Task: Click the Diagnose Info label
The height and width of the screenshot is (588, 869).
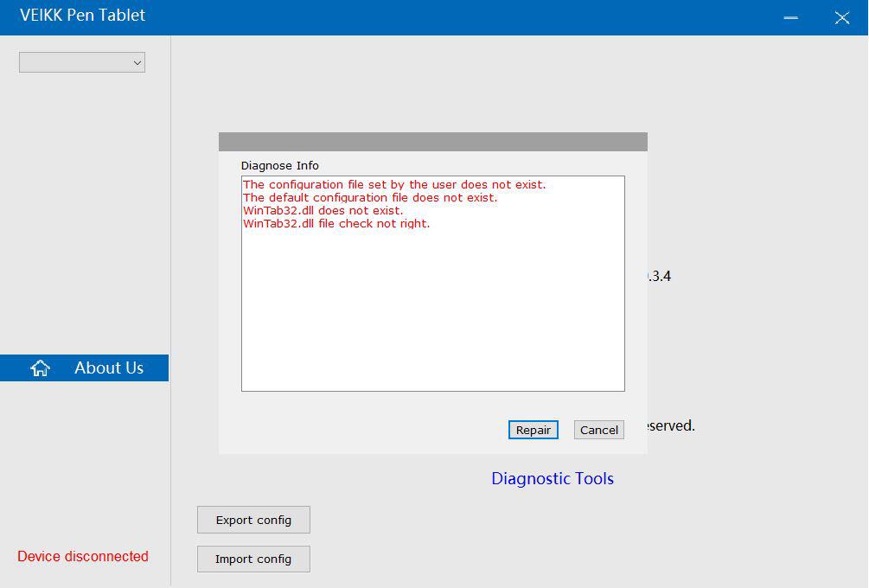Action: point(279,165)
